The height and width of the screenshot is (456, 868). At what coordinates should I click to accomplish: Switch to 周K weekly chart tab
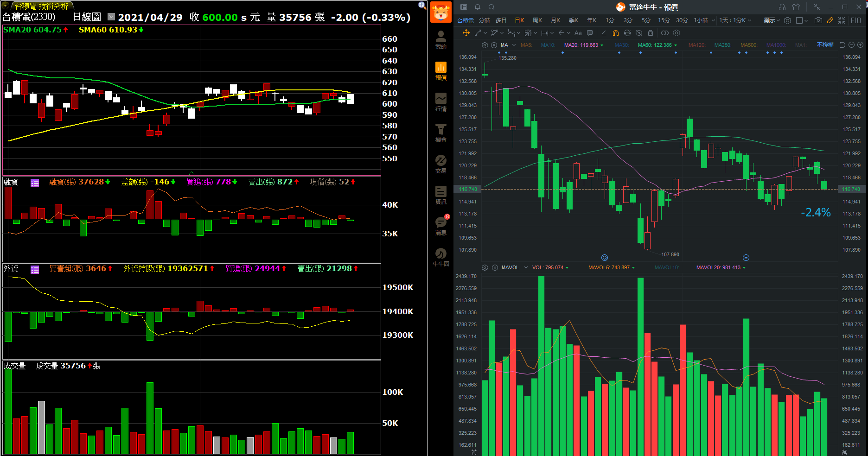click(537, 20)
